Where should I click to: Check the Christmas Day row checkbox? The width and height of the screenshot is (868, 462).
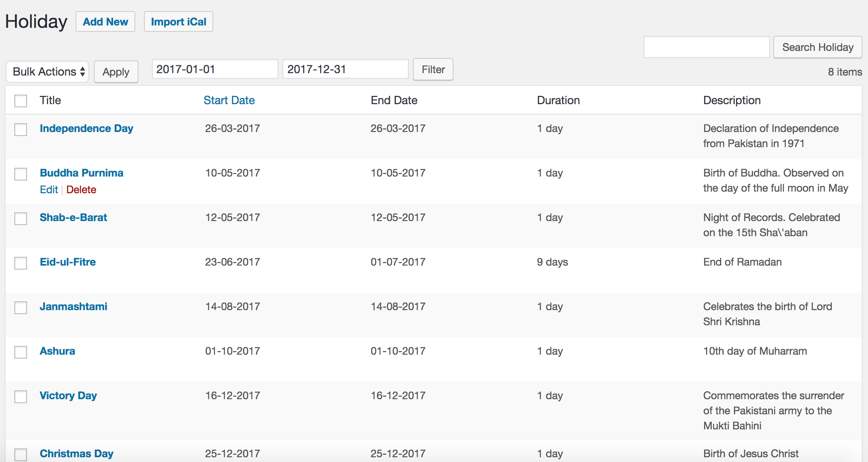click(21, 454)
